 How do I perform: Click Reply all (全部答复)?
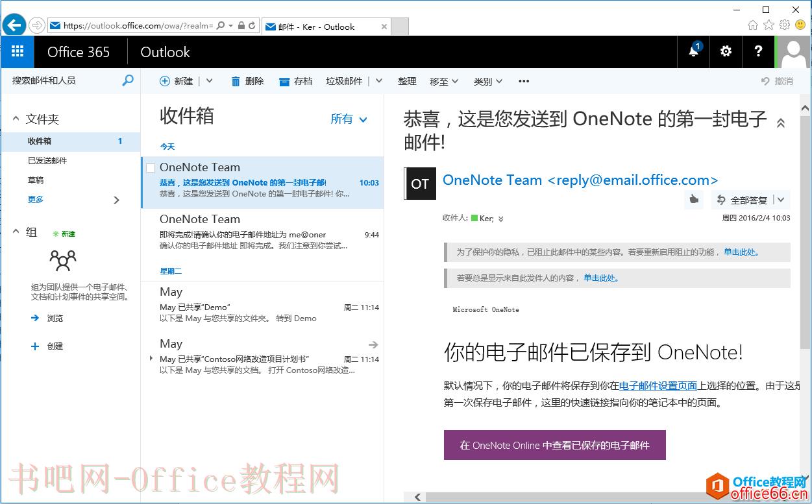[743, 200]
